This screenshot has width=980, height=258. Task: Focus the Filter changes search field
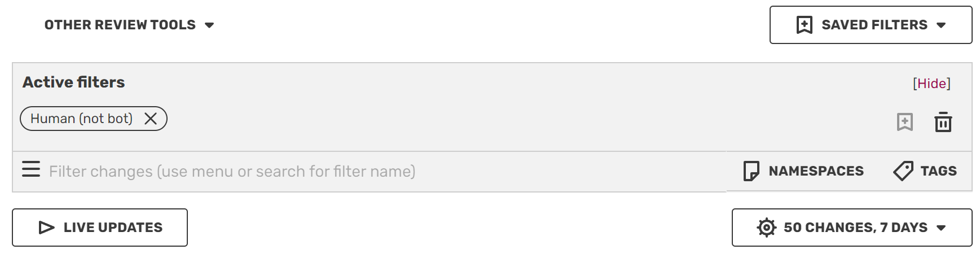pos(231,171)
